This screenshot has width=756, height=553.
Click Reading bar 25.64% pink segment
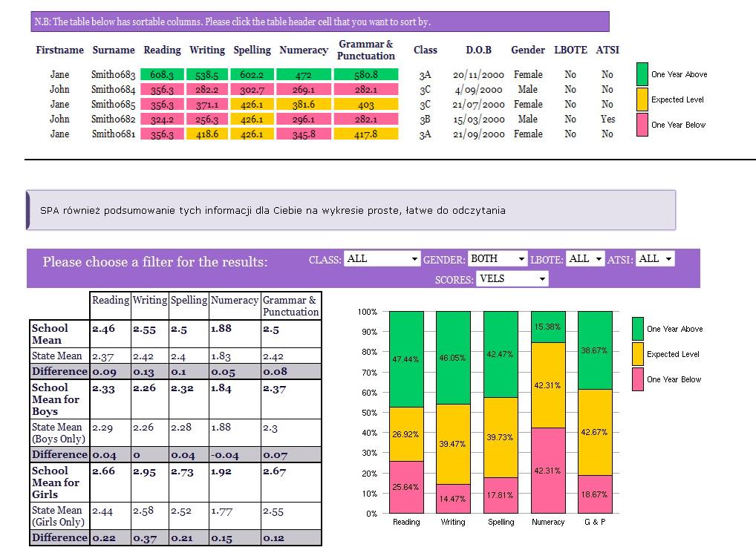point(406,487)
